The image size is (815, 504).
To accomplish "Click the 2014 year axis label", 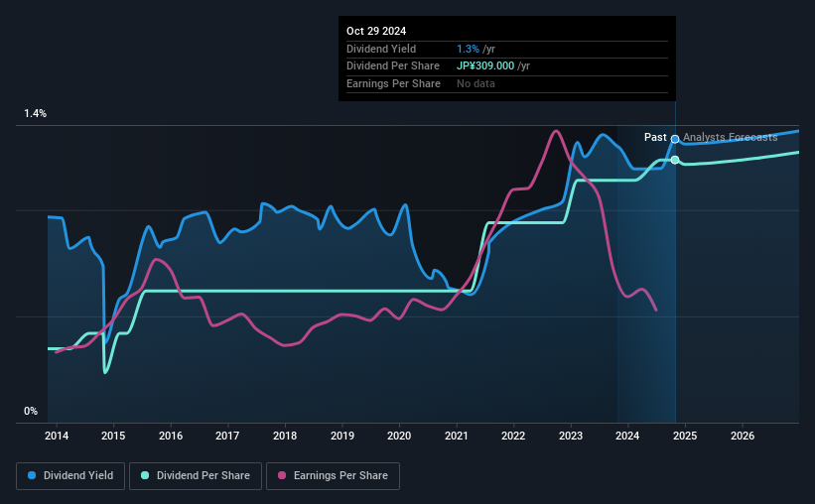I will pos(56,436).
